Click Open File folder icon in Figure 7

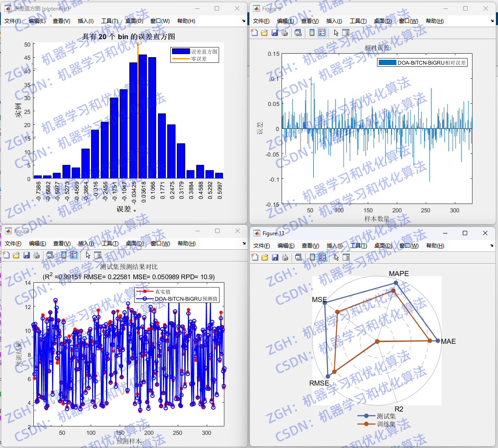16,255
